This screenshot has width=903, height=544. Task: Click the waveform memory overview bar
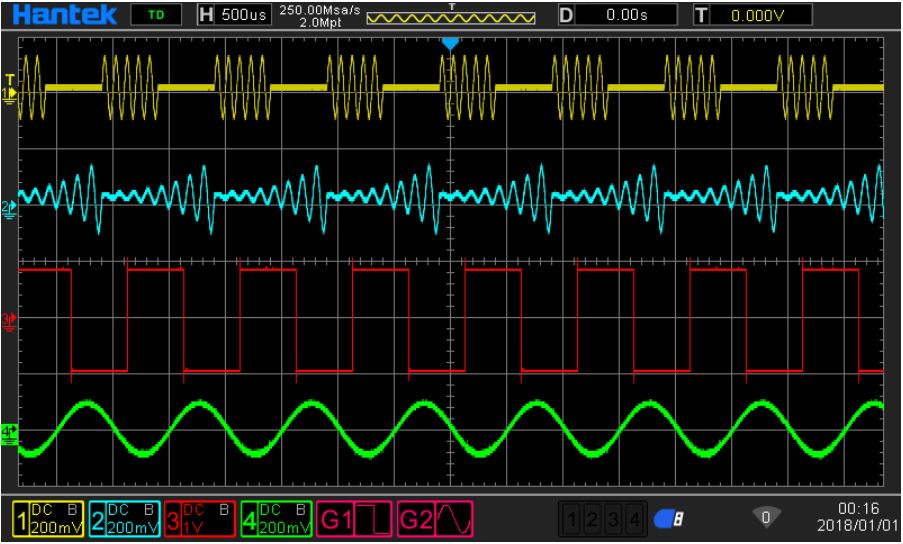[451, 18]
